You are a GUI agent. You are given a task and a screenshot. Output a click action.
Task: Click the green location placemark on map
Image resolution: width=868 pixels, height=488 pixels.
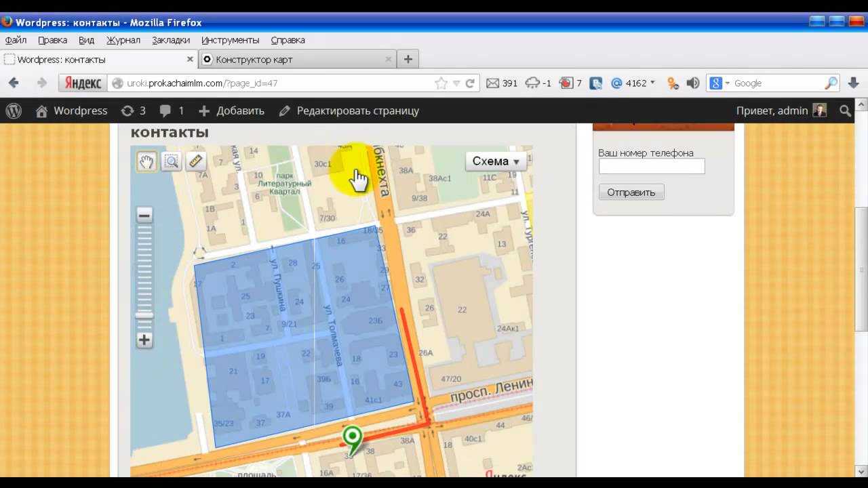[352, 439]
